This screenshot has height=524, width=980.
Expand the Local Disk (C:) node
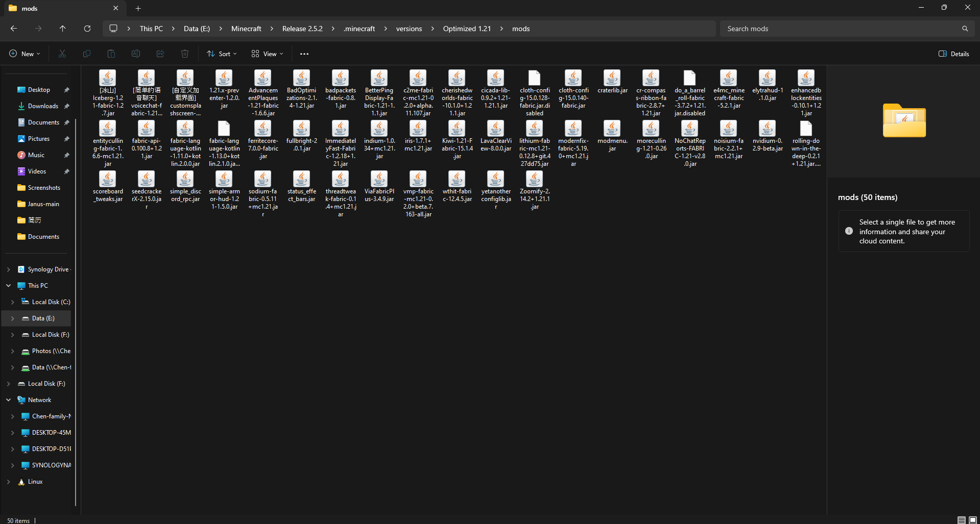pyautogui.click(x=13, y=302)
